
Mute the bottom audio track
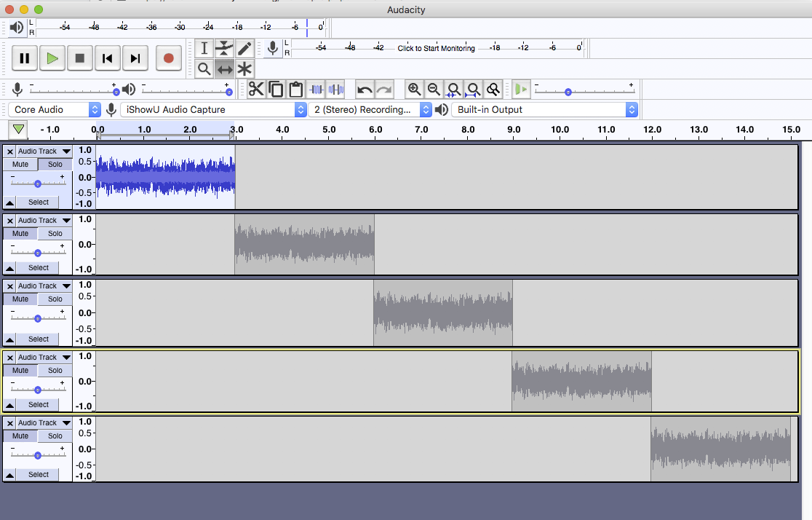click(x=20, y=436)
